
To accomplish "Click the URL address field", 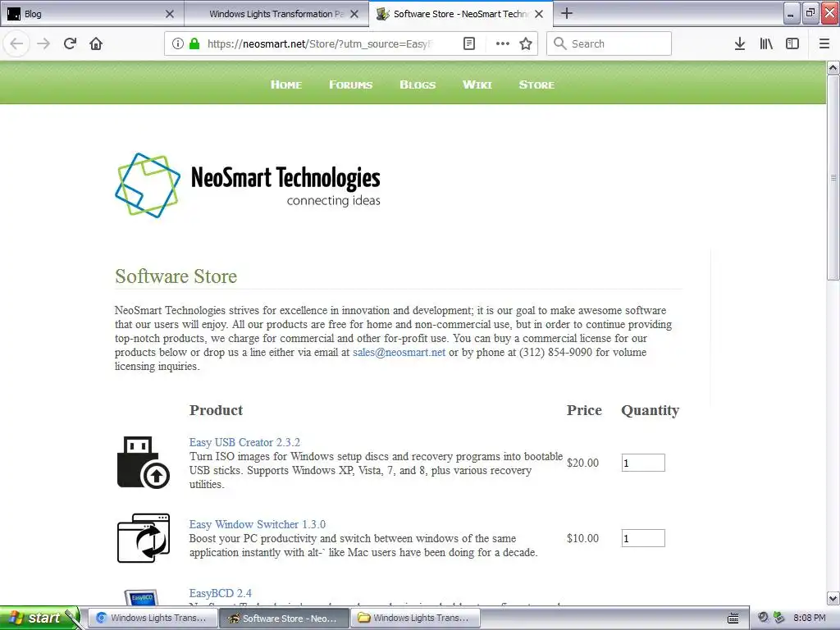I will click(x=319, y=43).
